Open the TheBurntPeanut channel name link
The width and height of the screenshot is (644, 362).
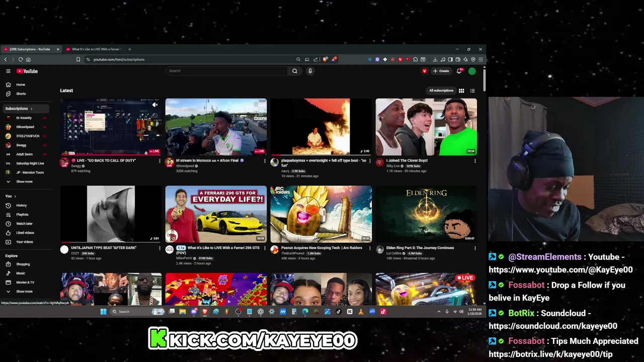(x=292, y=253)
